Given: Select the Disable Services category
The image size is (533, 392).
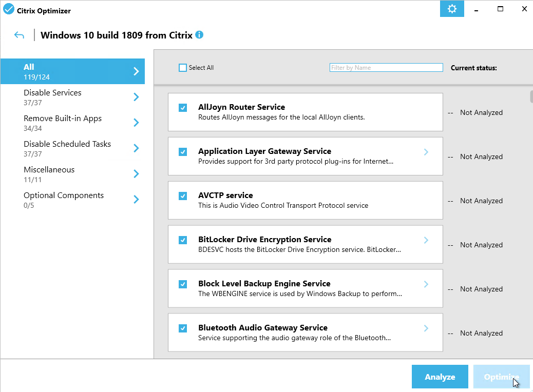Looking at the screenshot, I should 72,97.
